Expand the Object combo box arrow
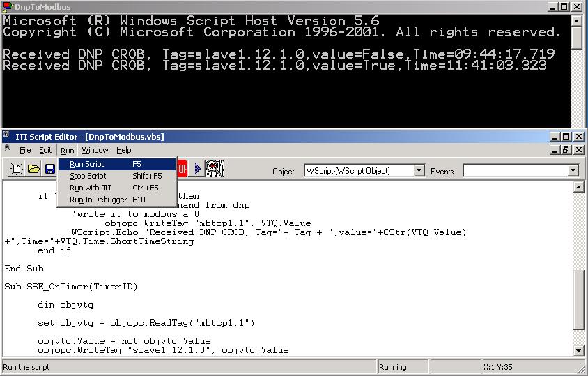Image resolution: width=588 pixels, height=376 pixels. (x=419, y=170)
